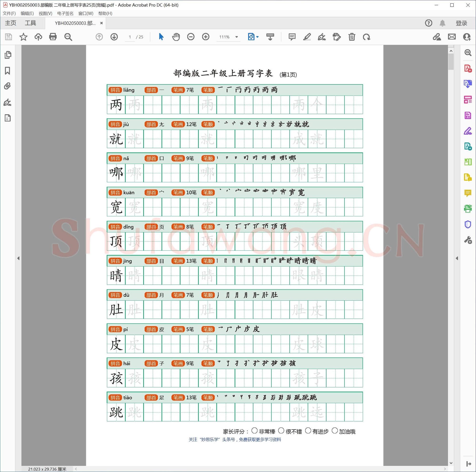Select the Highlight text tool
Viewport: 476px width, 472px height.
307,37
